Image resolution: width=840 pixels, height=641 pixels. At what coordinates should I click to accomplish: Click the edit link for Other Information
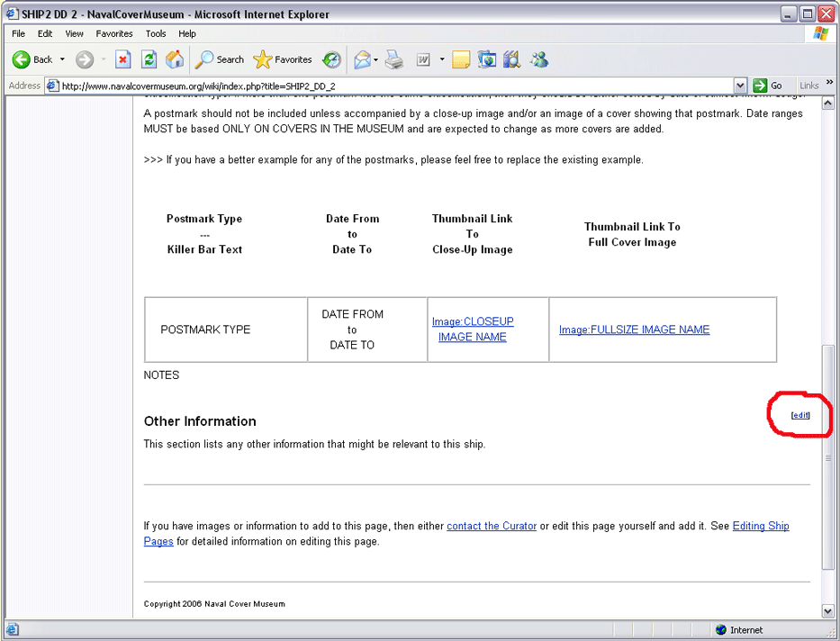(x=799, y=415)
